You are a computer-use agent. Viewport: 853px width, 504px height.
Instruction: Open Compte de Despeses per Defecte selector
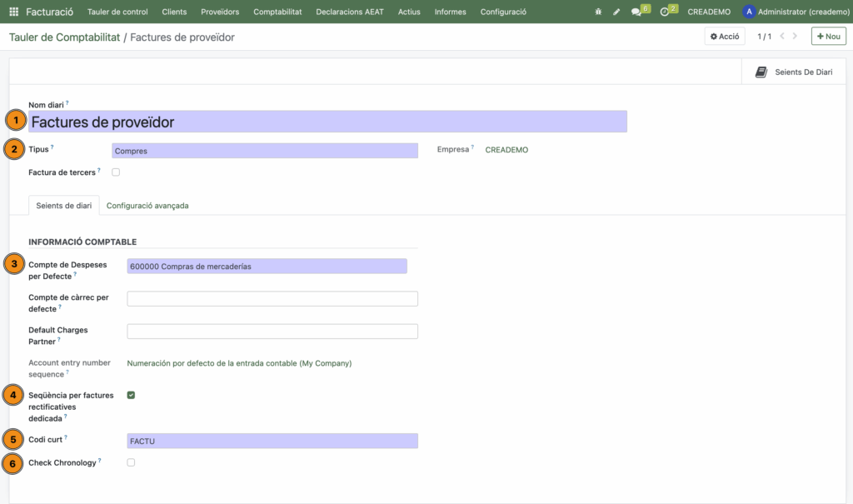click(267, 267)
